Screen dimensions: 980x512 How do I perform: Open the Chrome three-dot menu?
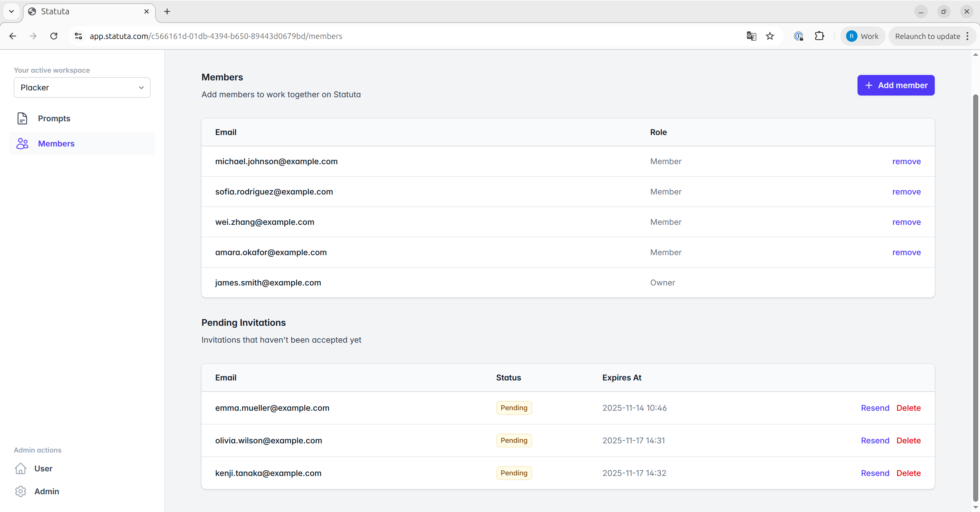[967, 36]
